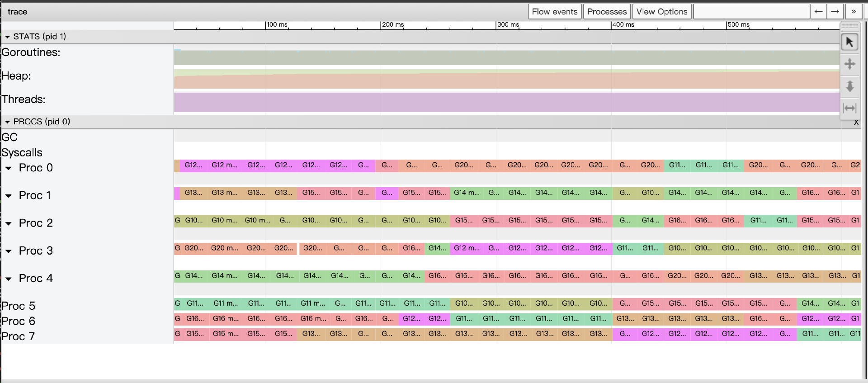Screen dimensions: 868x383
Task: Select the timing measurement tool
Action: coord(849,108)
